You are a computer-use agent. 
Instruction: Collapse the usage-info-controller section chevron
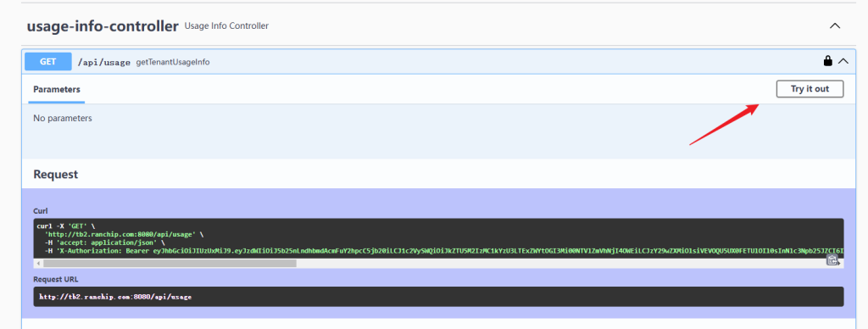(835, 25)
